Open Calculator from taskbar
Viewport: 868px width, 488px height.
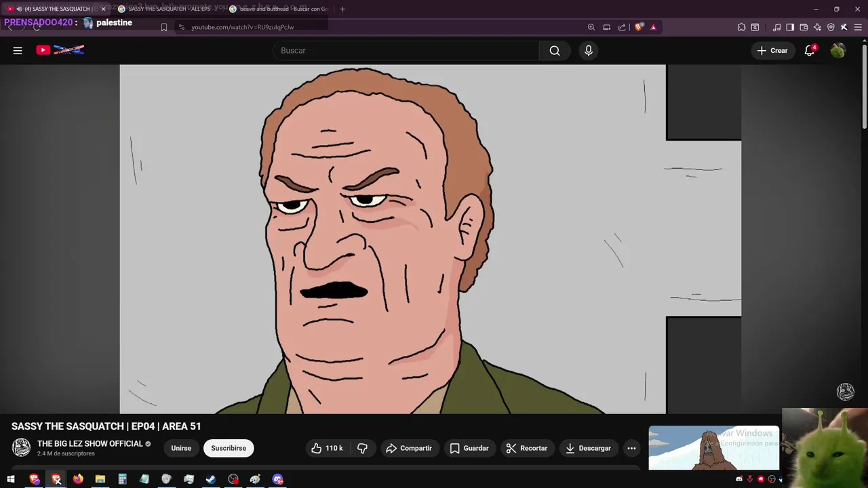[122, 479]
